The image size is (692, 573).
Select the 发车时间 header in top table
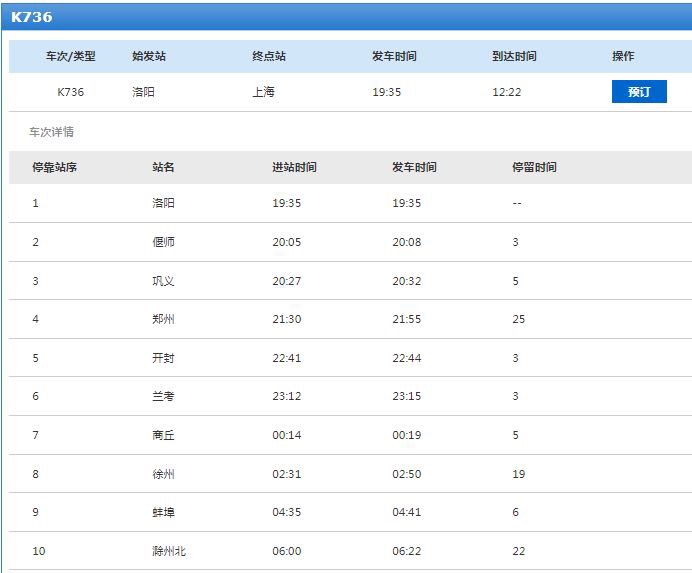(x=394, y=56)
